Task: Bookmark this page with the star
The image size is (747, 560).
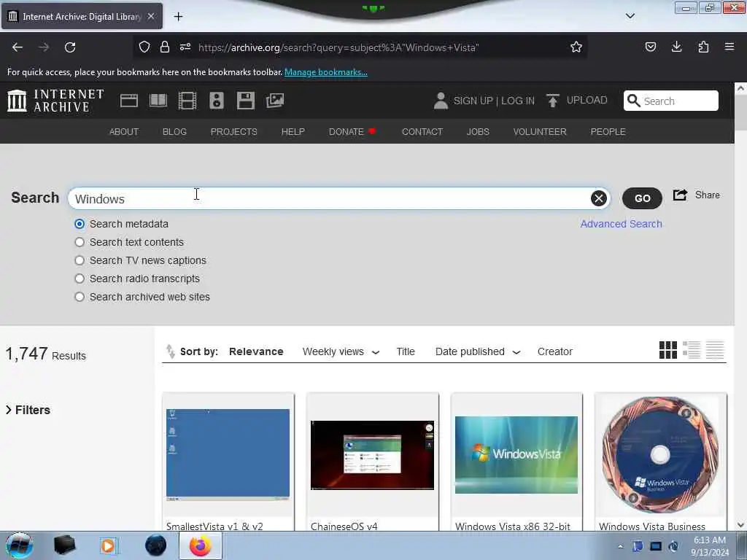Action: click(x=576, y=47)
